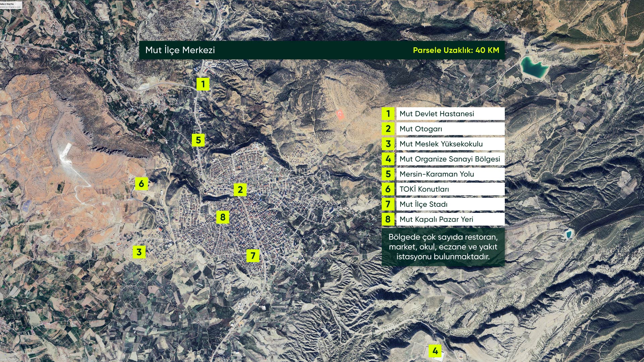This screenshot has height=362, width=644.
Task: Click legend number box 4
Action: click(x=388, y=159)
